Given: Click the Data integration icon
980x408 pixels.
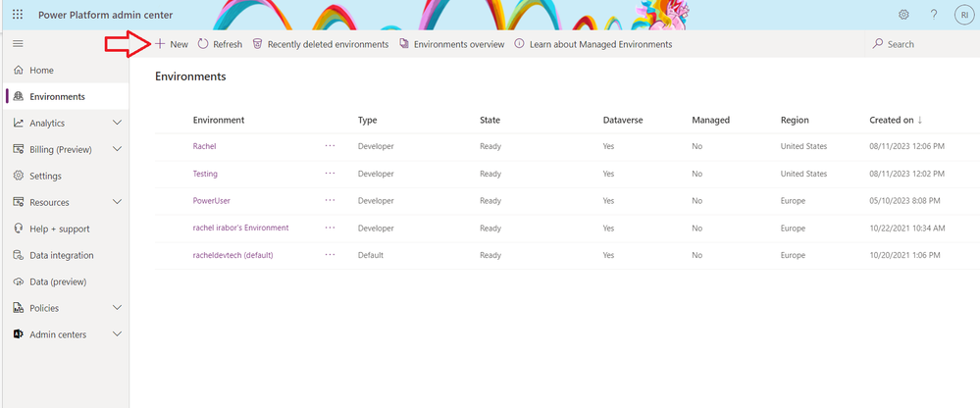Looking at the screenshot, I should 19,255.
